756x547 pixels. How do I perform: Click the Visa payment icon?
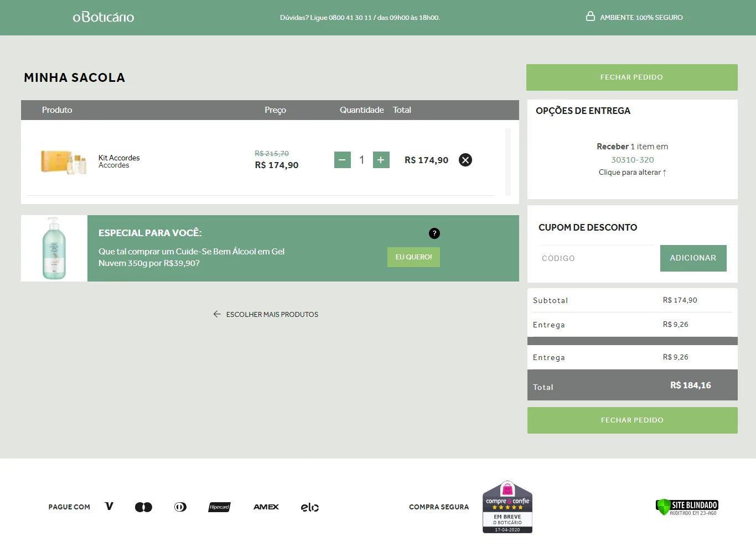click(x=109, y=506)
